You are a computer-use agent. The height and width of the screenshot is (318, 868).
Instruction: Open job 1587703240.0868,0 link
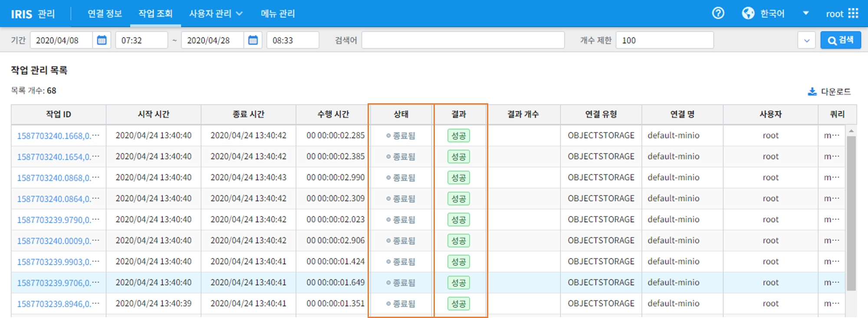pos(58,178)
